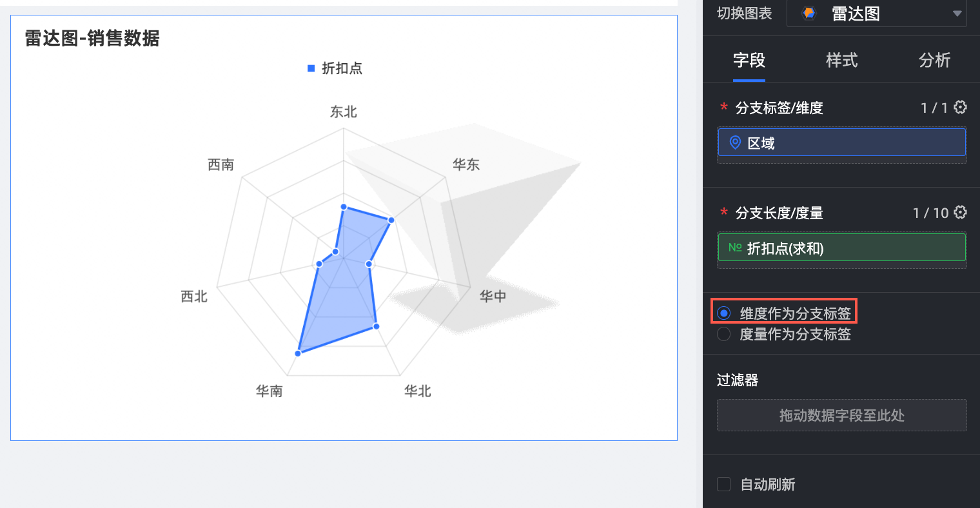980x508 pixels.
Task: Open the 分支标签/维度 settings gear
Action: tap(960, 107)
